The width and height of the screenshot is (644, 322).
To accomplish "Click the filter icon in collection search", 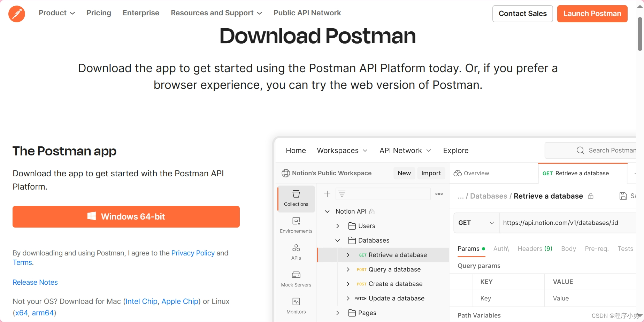I will (342, 194).
